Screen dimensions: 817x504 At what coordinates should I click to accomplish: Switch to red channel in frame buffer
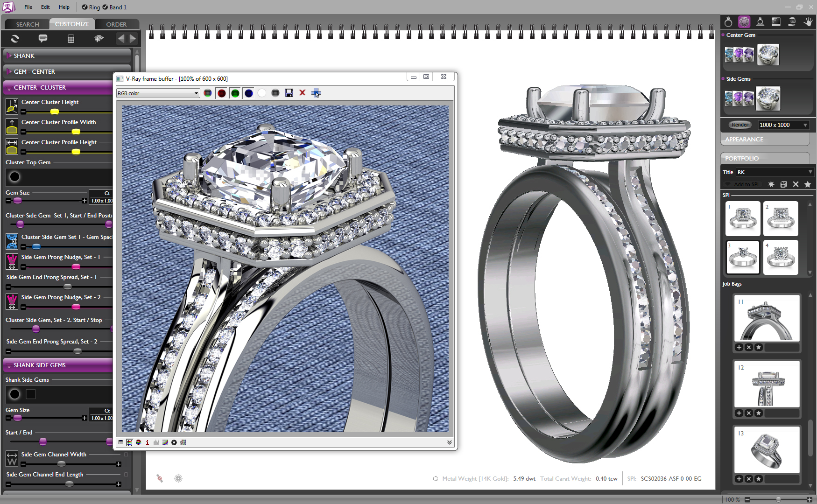click(x=222, y=93)
